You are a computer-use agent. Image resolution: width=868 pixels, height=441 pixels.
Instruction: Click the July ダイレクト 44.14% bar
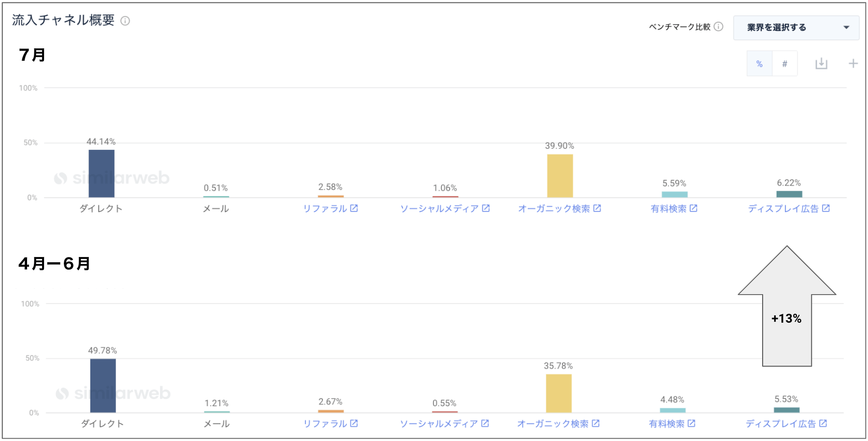pos(101,173)
